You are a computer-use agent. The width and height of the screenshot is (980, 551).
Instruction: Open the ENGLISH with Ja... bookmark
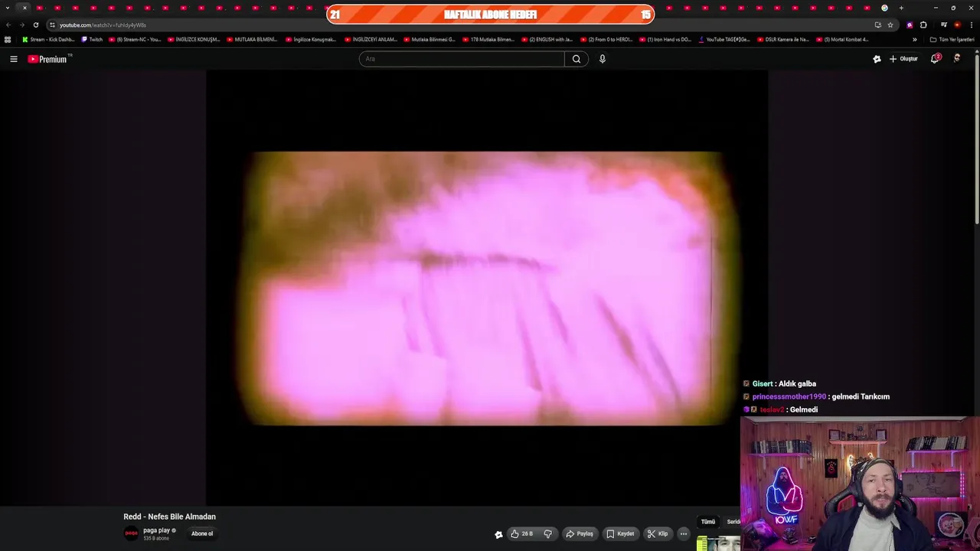click(547, 39)
